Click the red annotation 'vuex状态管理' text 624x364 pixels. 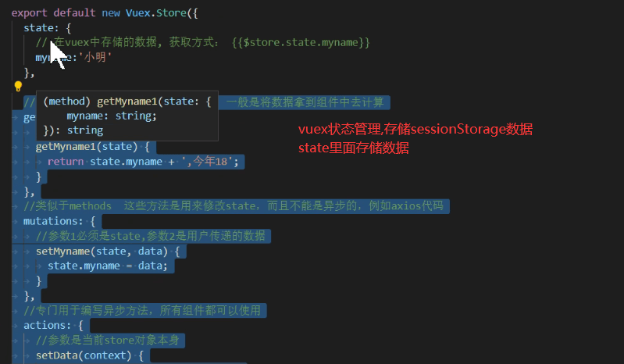pos(340,130)
